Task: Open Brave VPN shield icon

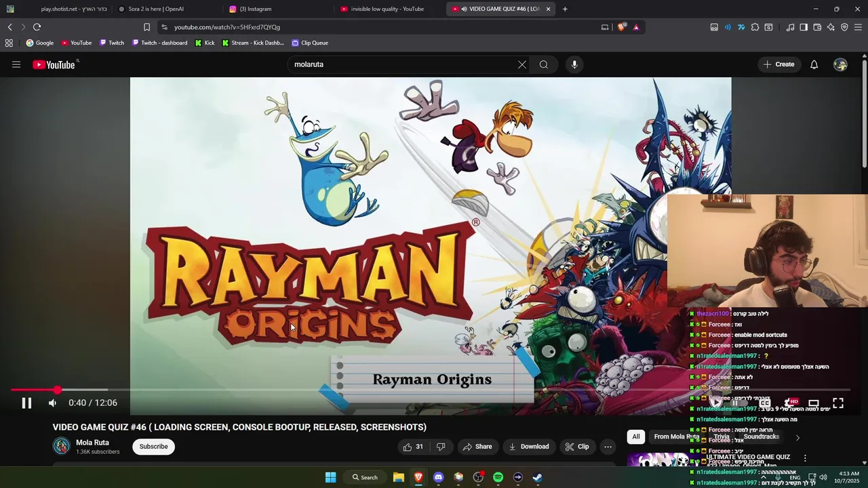Action: [844, 27]
